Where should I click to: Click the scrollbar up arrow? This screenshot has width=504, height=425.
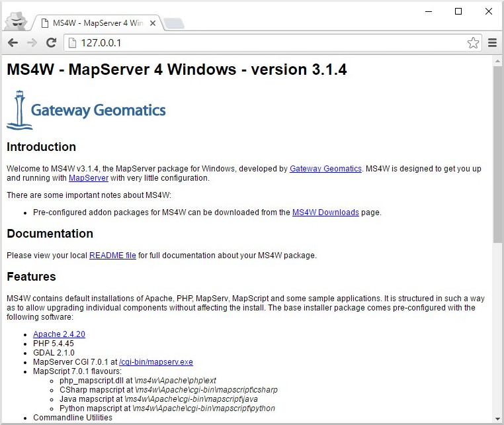(497, 61)
